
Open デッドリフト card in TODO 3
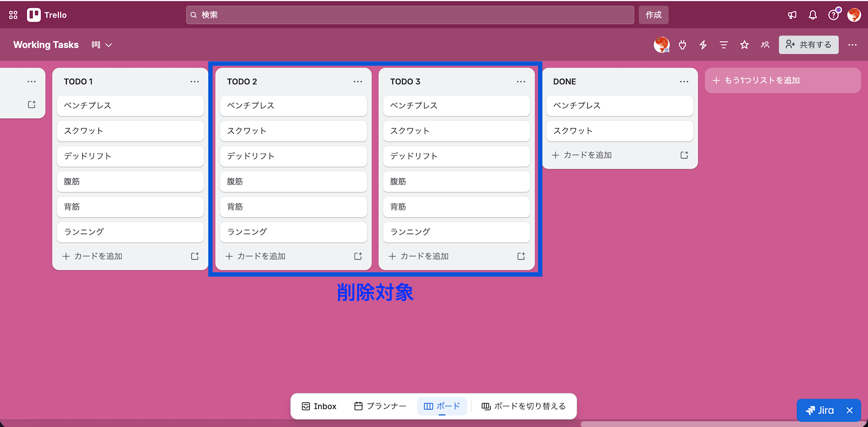pos(457,156)
